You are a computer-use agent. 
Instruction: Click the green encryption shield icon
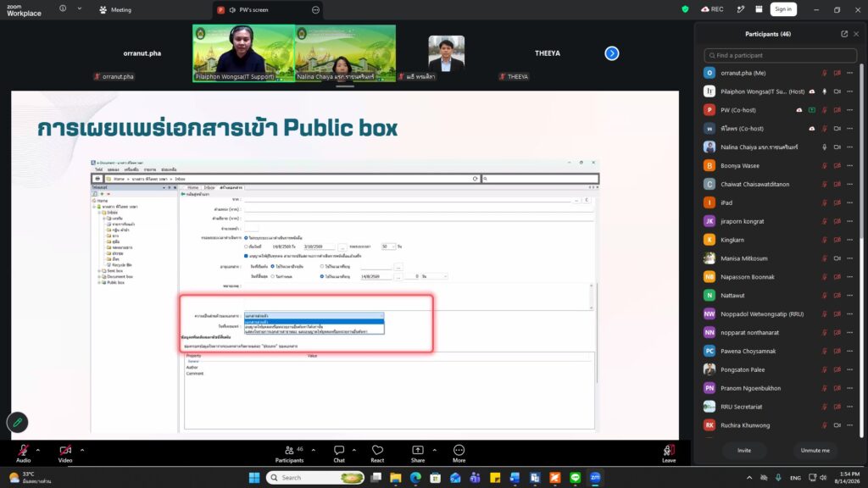(x=685, y=9)
